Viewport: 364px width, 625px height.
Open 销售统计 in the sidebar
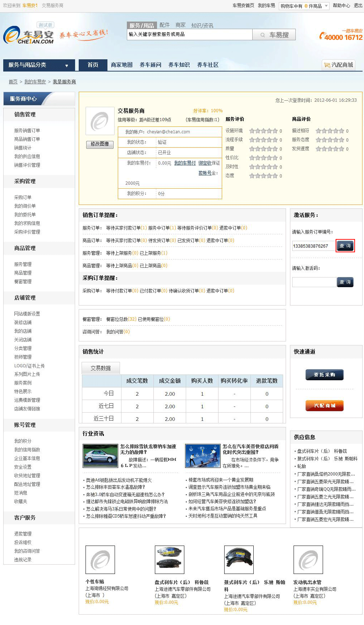[x=23, y=148]
